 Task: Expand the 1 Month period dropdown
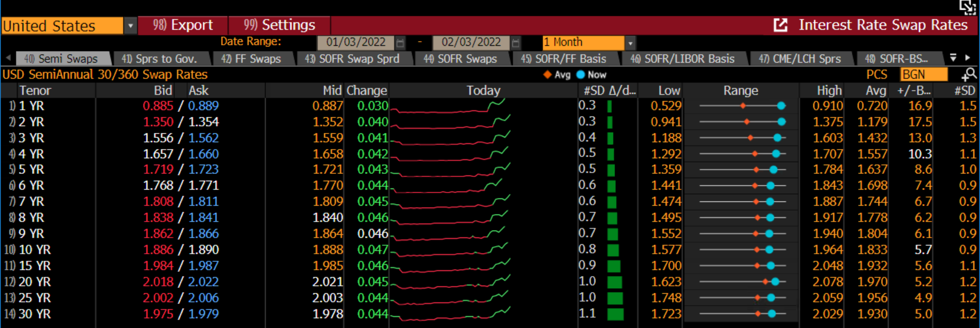(x=630, y=43)
